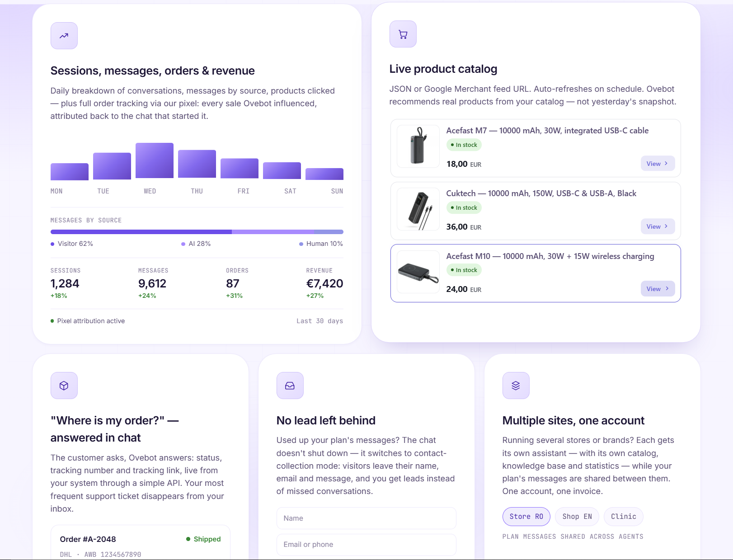Open View for Acefast M10 wireless power bank
Viewport: 733px width, 560px height.
pos(658,289)
